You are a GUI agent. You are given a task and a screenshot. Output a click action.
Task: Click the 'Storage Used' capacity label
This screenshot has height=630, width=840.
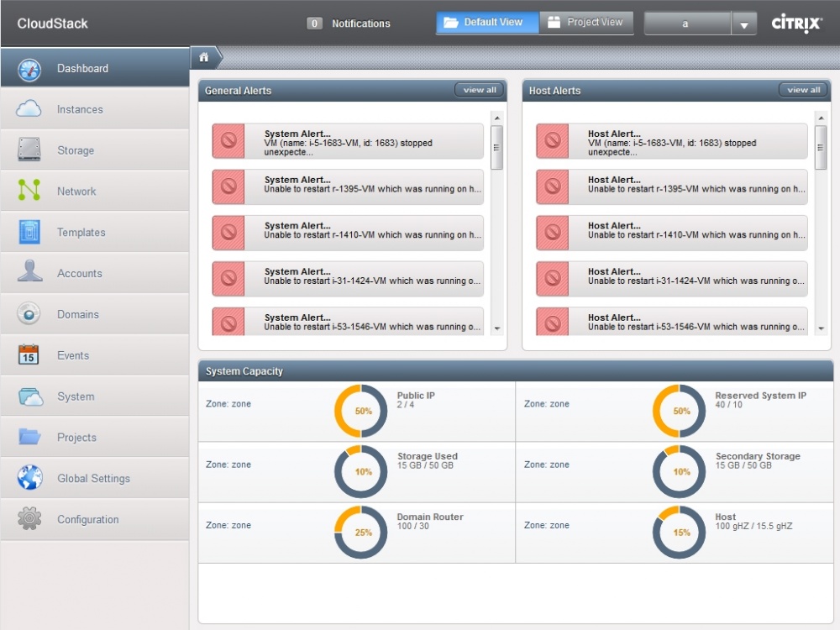click(x=428, y=456)
